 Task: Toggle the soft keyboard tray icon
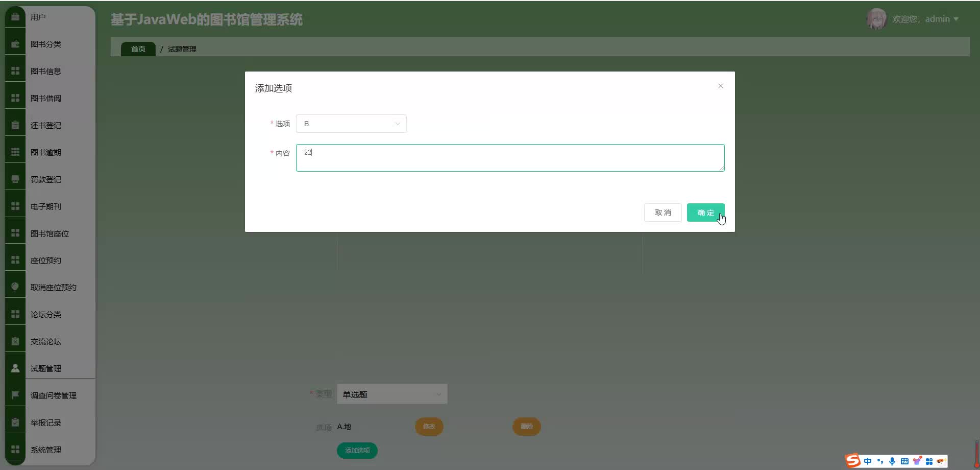[904, 461]
